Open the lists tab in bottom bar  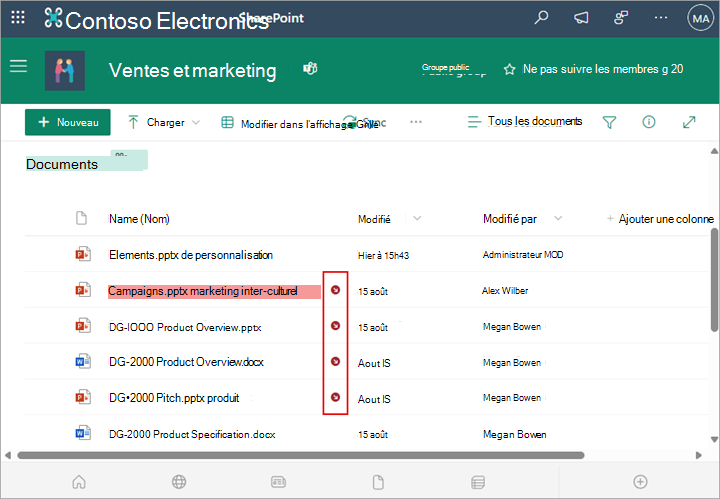[x=478, y=482]
